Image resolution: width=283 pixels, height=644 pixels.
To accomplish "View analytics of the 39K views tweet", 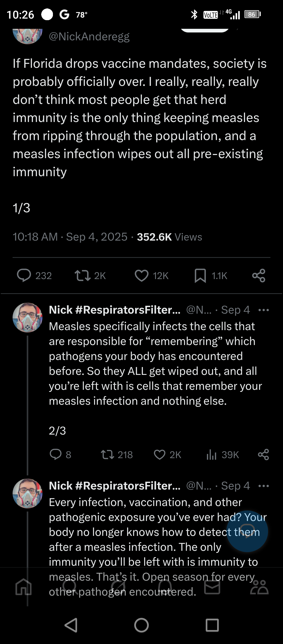I will (x=212, y=455).
